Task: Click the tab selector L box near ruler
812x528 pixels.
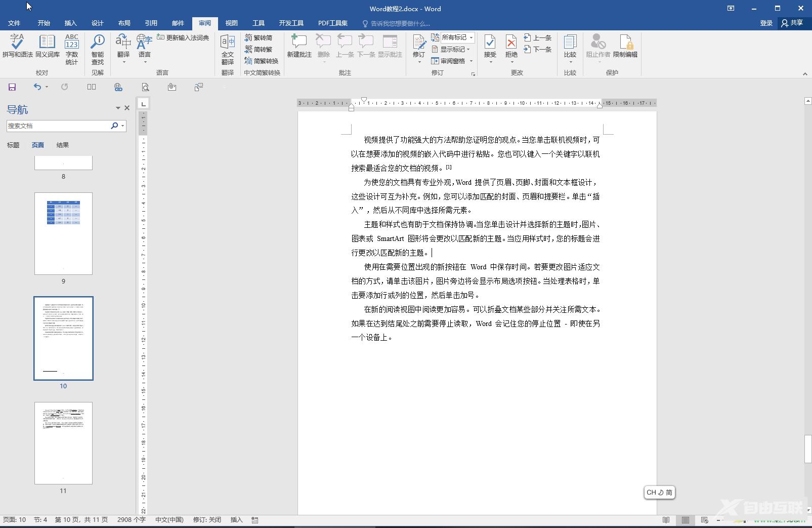Action: (x=144, y=104)
